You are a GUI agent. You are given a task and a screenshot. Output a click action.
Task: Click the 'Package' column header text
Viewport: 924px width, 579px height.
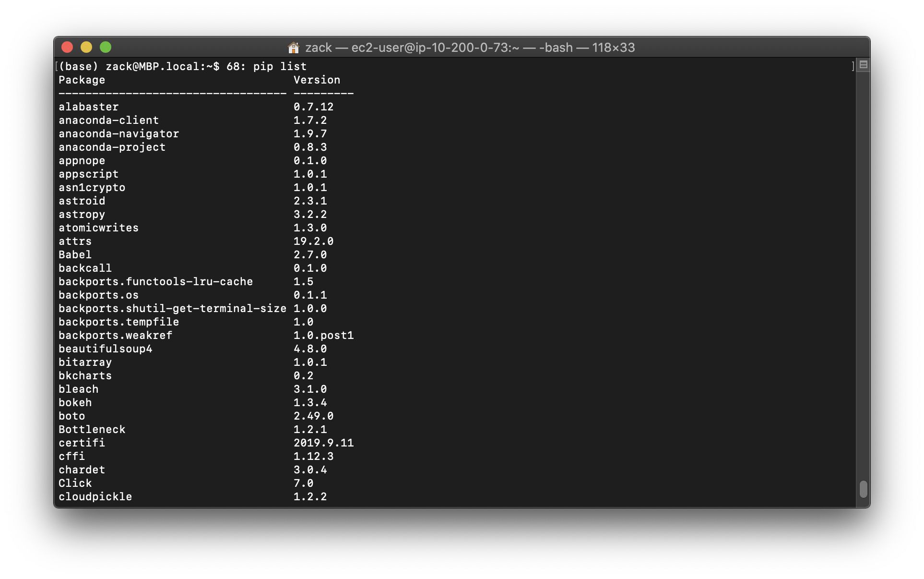(x=82, y=80)
